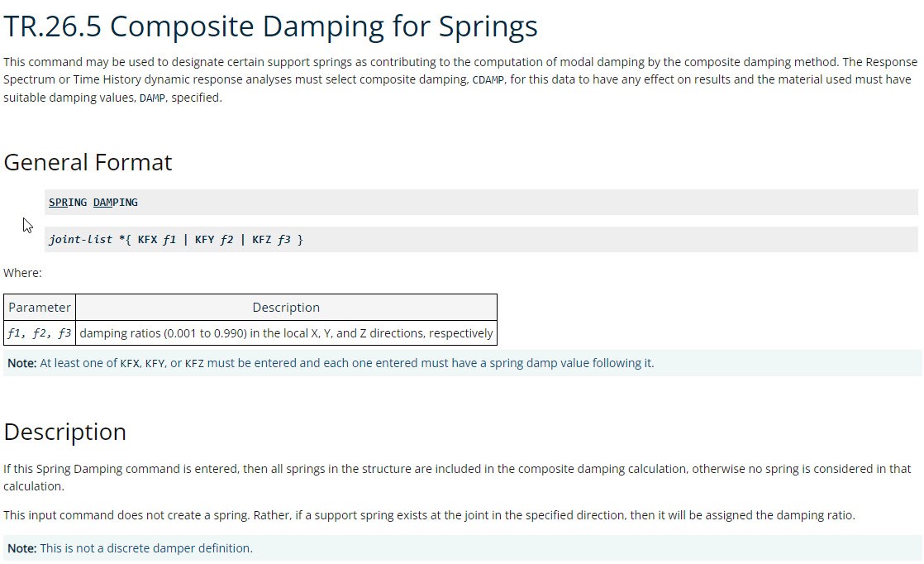Click the joint-list KFX f1 syntax line

(481, 239)
